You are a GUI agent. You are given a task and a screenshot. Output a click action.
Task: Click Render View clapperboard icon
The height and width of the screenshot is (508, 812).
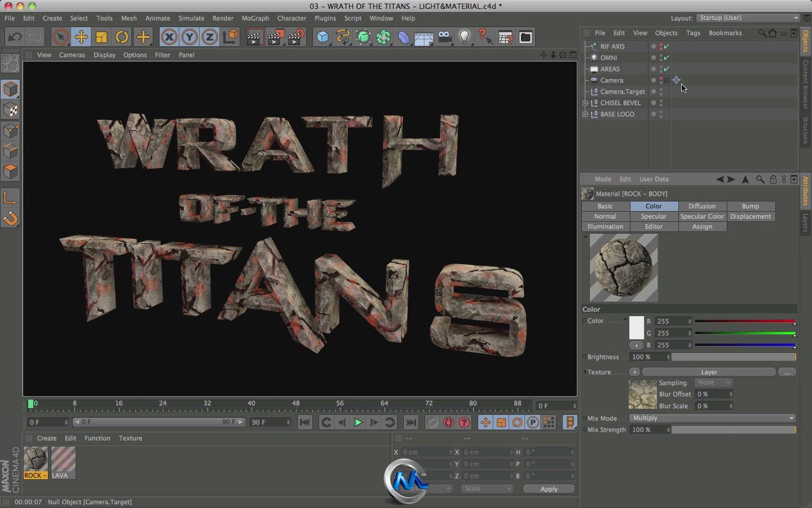point(255,37)
